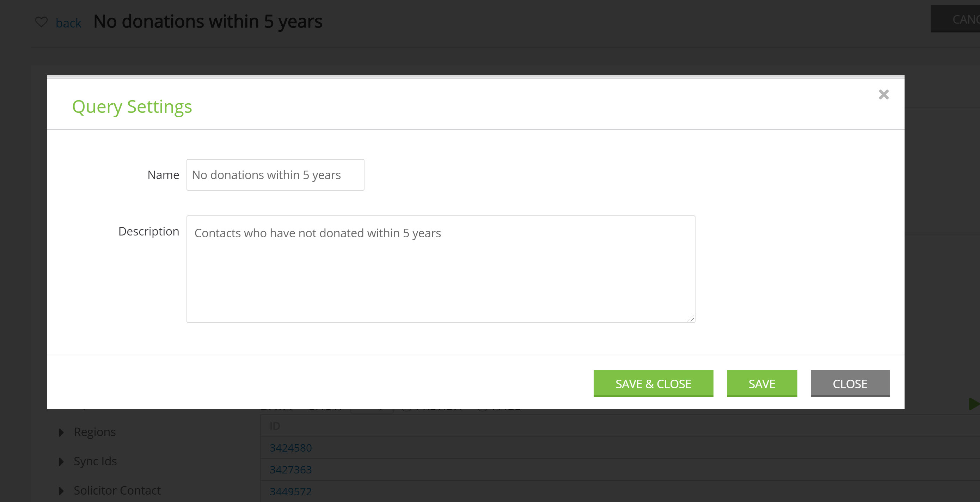The image size is (980, 502).
Task: Expand the Solicitor Contact tree node
Action: (x=61, y=491)
